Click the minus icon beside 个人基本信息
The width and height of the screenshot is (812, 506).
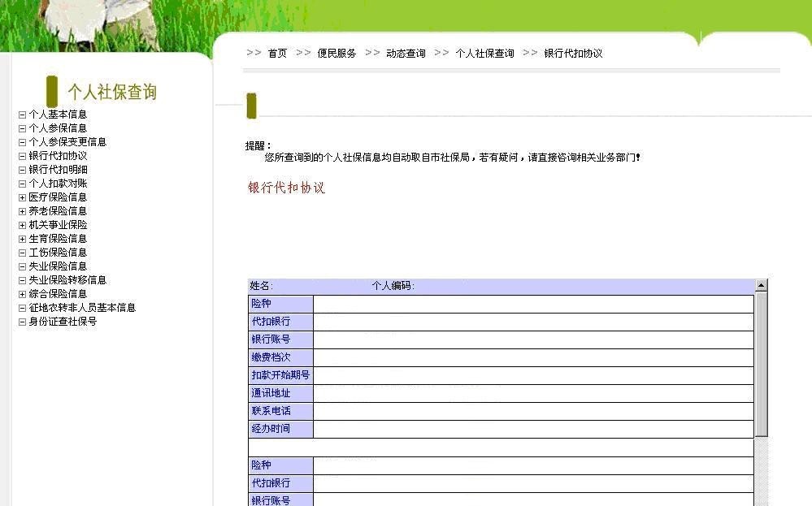tap(22, 115)
